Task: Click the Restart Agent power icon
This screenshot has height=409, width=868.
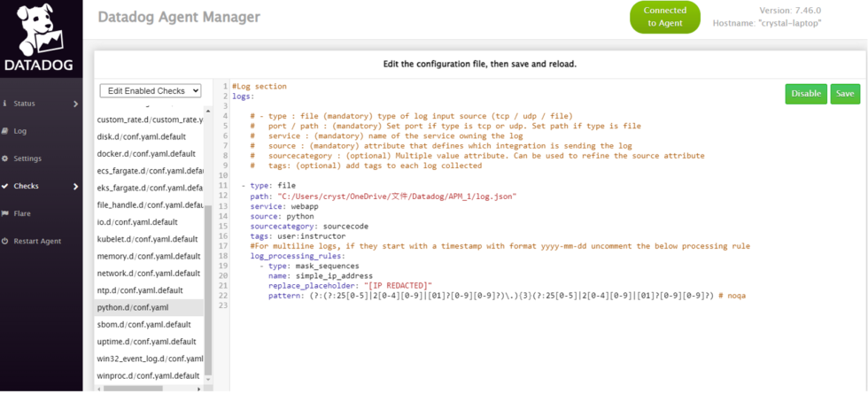Action: click(5, 242)
